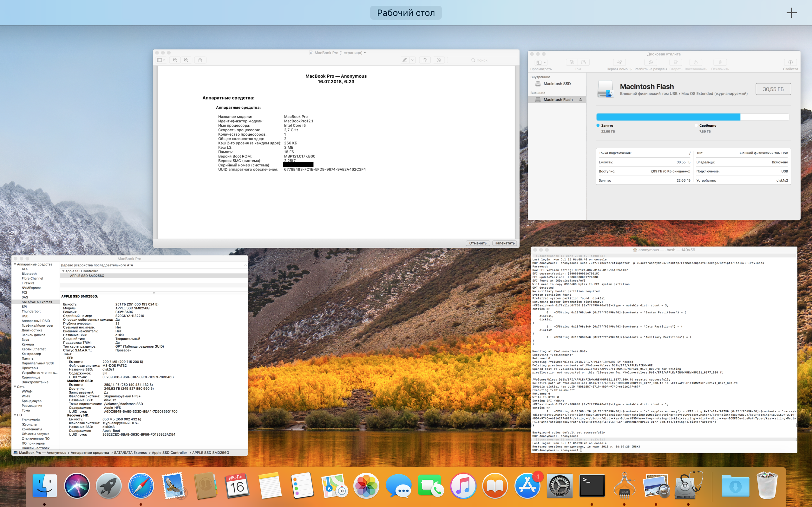Collapse the Аппаратные средства sidebar section
This screenshot has height=507, width=812.
click(15, 264)
